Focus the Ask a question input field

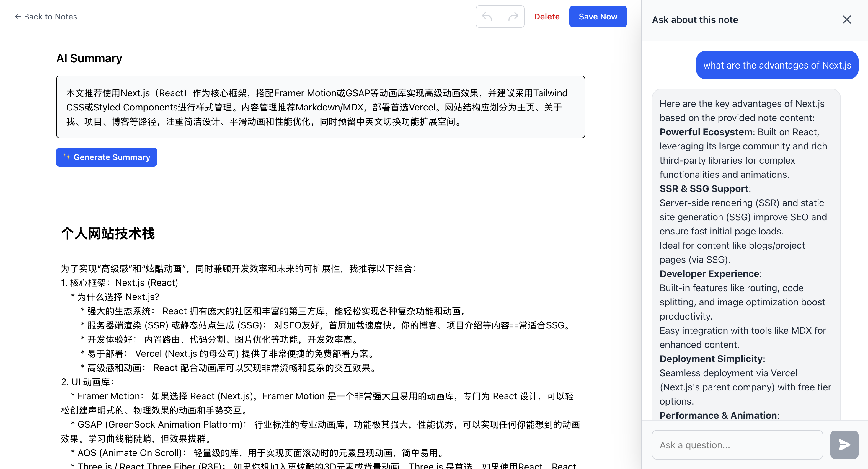737,445
